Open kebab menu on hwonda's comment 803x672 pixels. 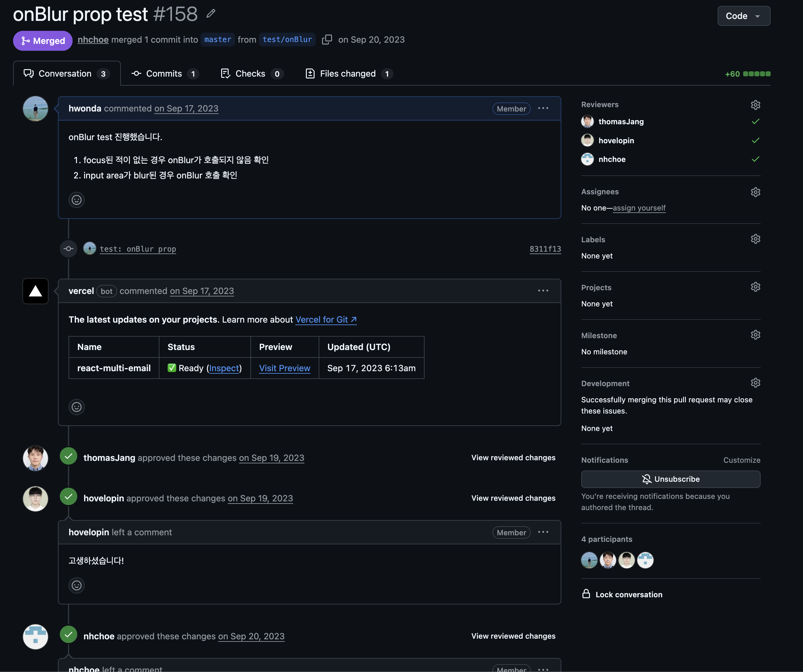(543, 109)
